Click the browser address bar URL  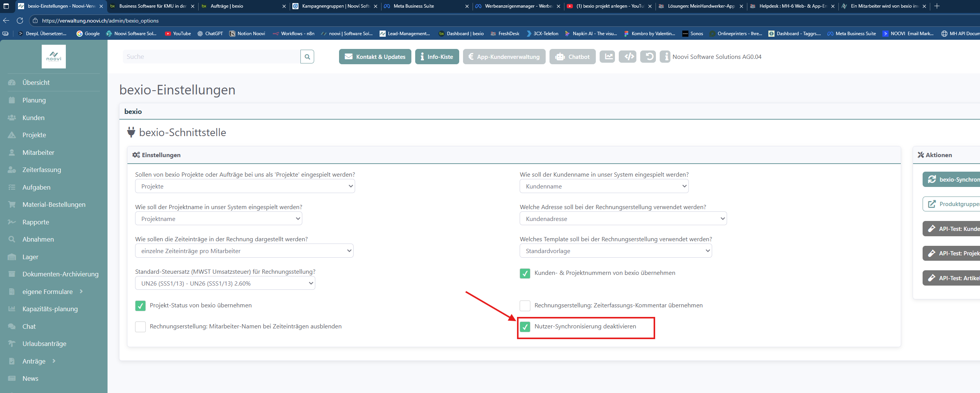tap(100, 21)
